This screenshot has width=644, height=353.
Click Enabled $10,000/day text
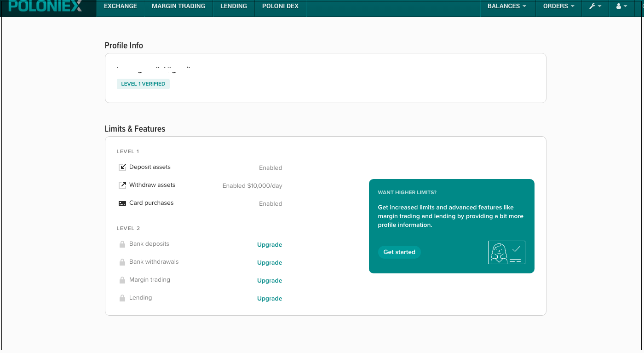(x=253, y=186)
